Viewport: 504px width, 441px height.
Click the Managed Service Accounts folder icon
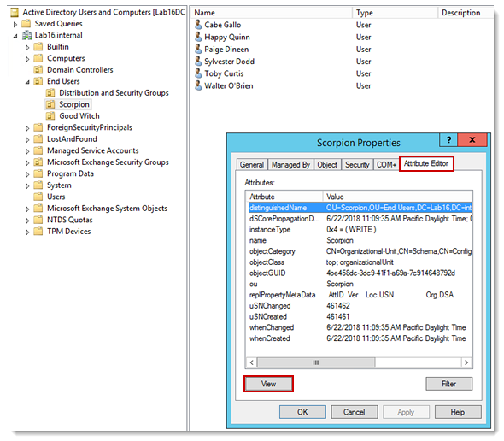(x=38, y=150)
